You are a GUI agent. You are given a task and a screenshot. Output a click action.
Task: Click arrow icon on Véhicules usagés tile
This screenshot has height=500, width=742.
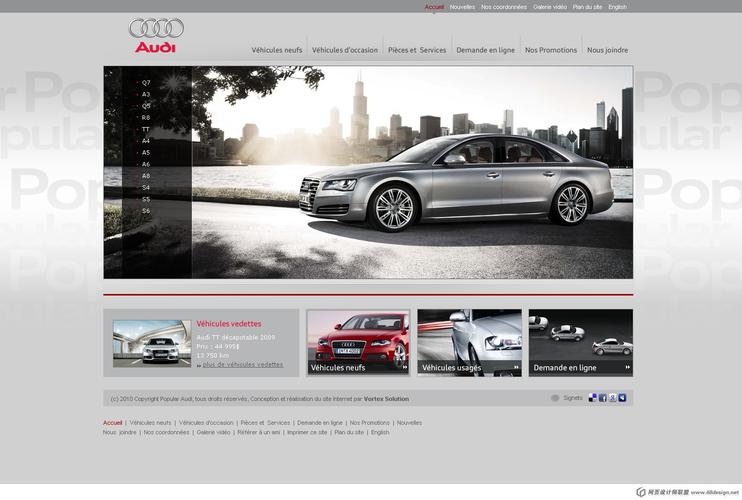point(516,367)
